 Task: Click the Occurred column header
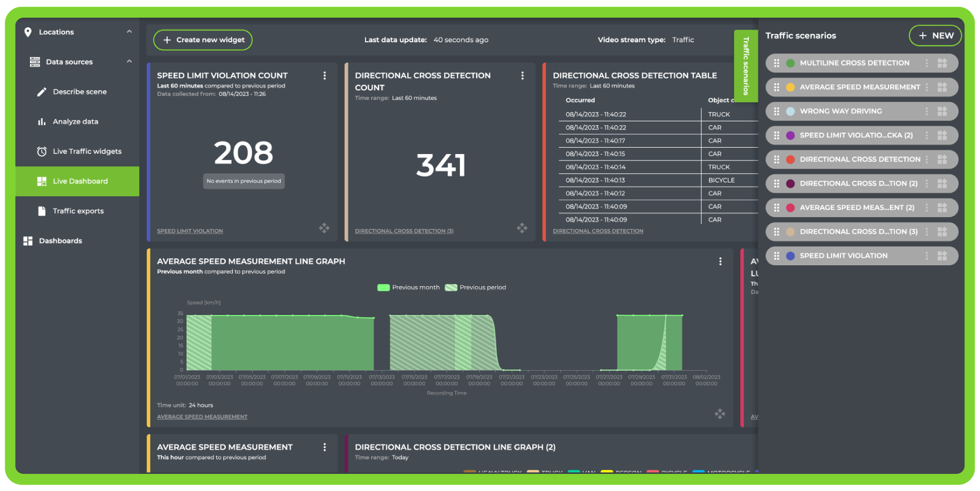(580, 101)
